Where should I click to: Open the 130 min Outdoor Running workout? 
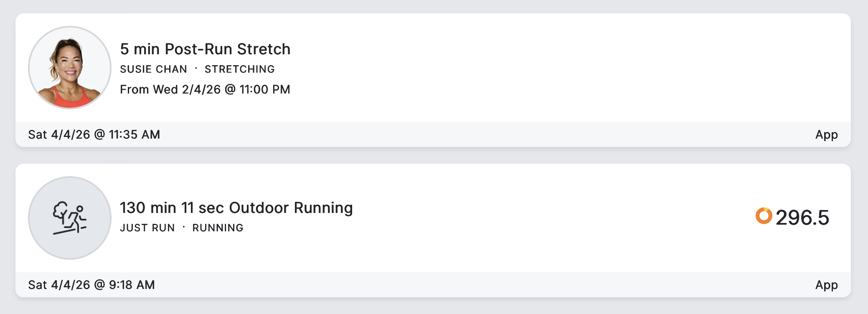point(236,208)
